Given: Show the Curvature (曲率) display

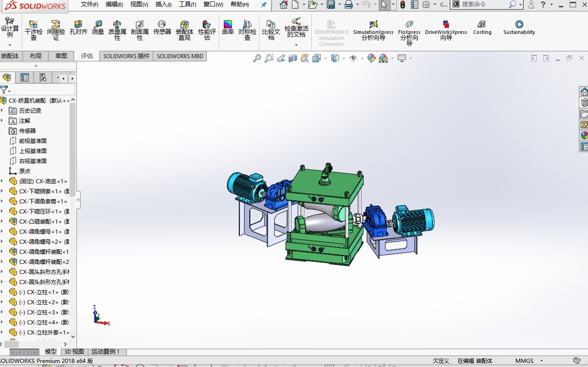Looking at the screenshot, I should (228, 27).
